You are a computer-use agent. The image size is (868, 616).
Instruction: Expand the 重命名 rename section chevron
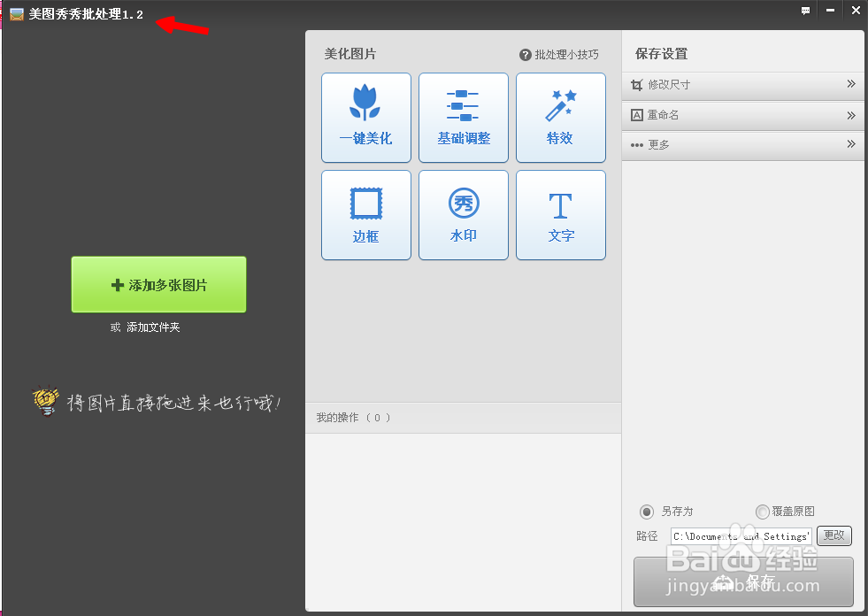851,115
